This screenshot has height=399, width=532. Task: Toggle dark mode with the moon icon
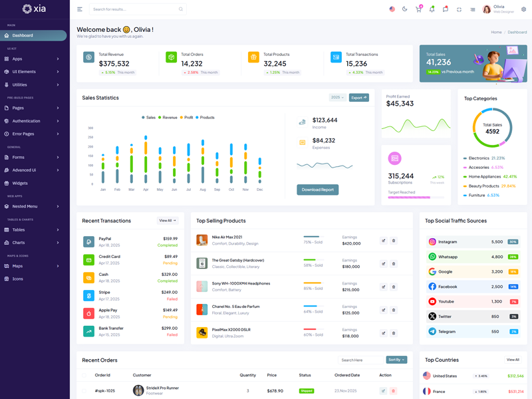(x=404, y=9)
